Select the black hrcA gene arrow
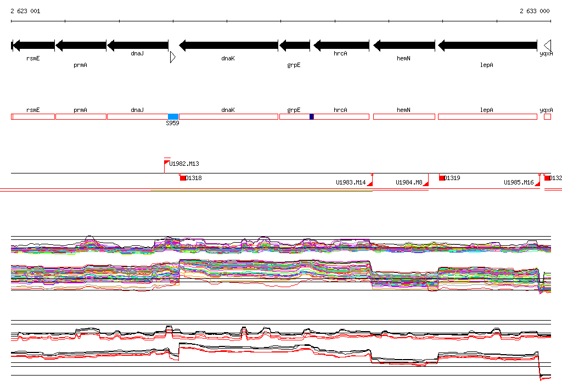This screenshot has width=562, height=392. pyautogui.click(x=341, y=46)
